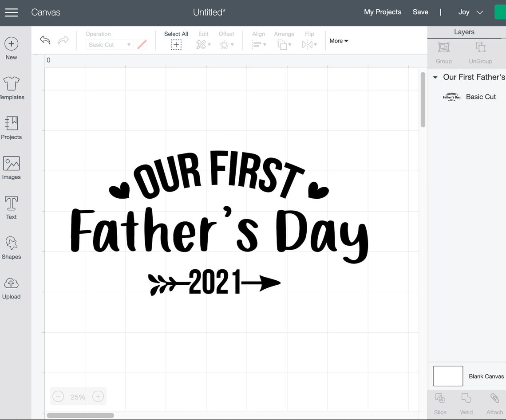Select the Father's Day design on canvas

click(x=219, y=223)
